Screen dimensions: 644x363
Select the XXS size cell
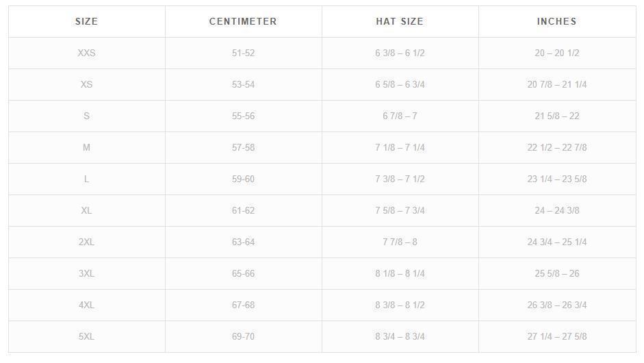pos(86,53)
